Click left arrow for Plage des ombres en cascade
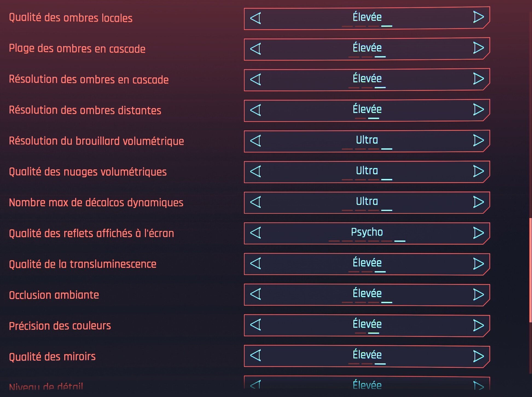Viewport: 532px width, 397px height. (x=255, y=49)
